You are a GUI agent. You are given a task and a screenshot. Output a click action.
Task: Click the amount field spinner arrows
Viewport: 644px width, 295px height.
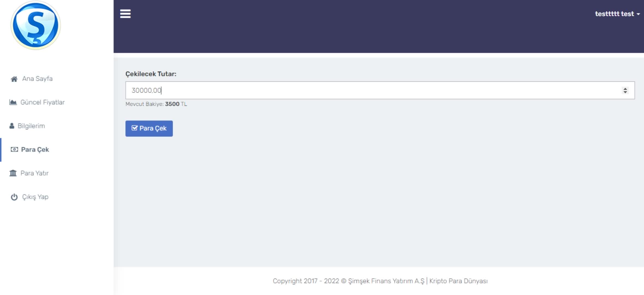point(625,90)
